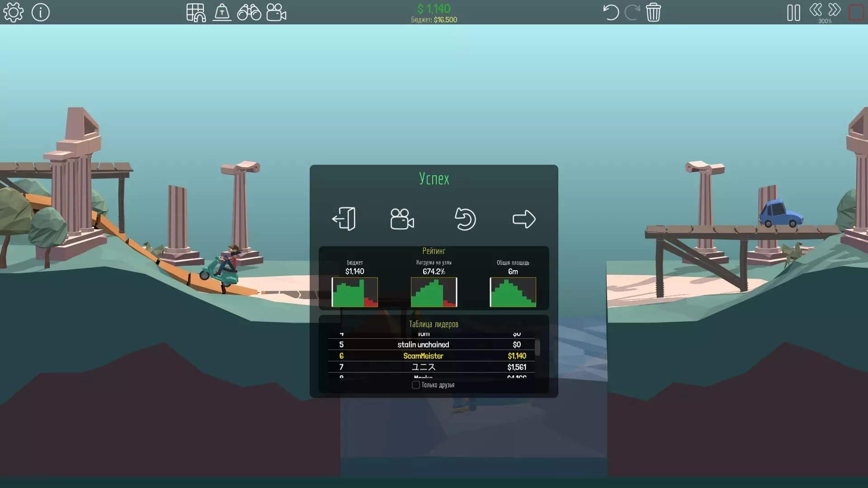Screen dimensions: 868x488
Task: Proceed to the next level with arrow
Action: click(x=524, y=219)
